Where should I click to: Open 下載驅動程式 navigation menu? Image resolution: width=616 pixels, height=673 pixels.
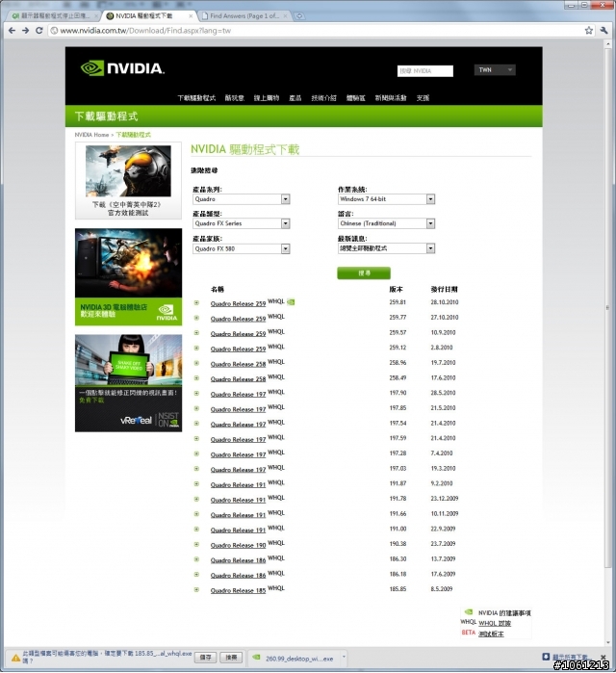[196, 98]
